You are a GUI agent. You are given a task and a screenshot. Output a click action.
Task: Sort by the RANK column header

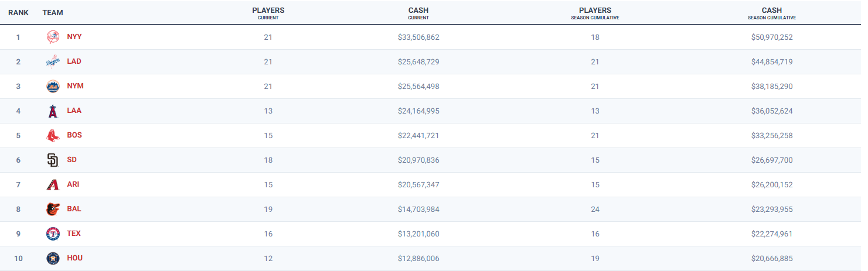(18, 12)
